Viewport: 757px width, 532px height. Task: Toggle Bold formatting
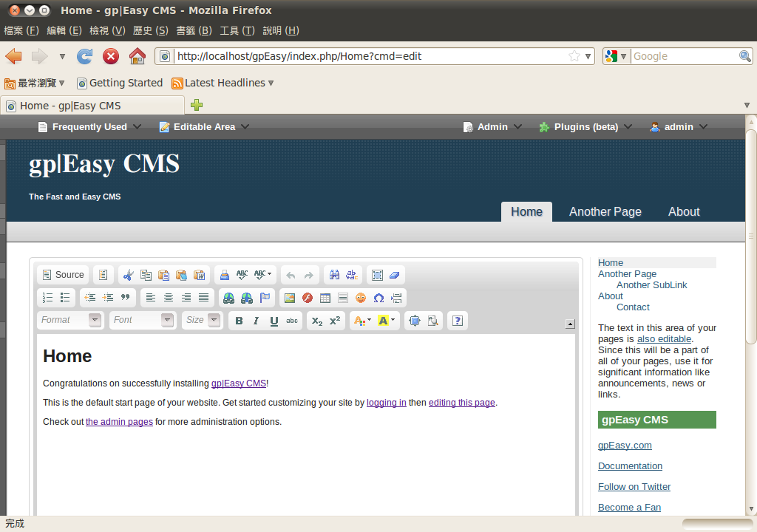pos(239,321)
